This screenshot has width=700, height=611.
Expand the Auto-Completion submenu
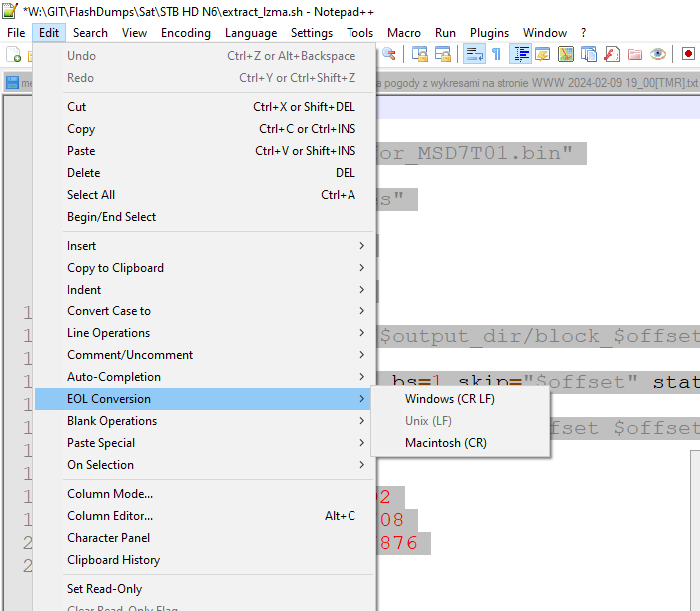point(205,377)
